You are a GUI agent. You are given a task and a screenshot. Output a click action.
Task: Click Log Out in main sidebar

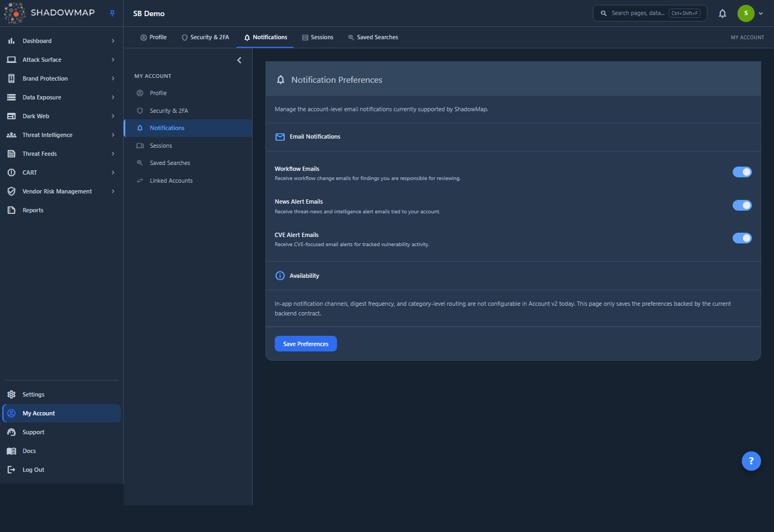click(x=61, y=470)
